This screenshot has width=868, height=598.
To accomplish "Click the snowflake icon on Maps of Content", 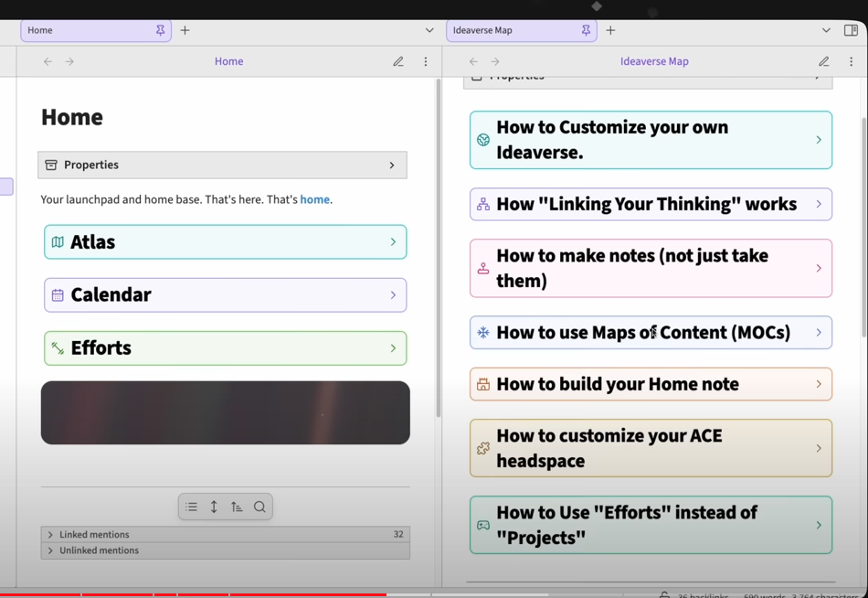I will point(483,333).
